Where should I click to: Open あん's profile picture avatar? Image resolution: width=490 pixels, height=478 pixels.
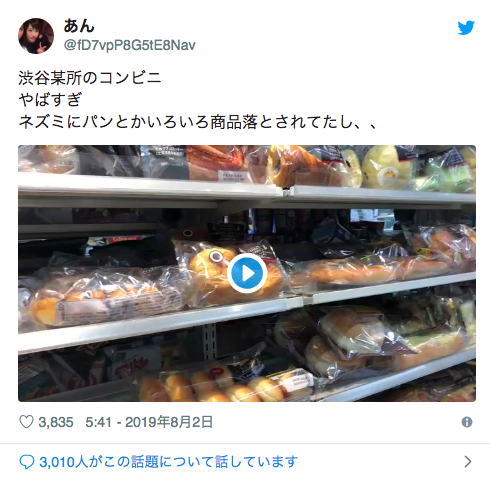[36, 36]
